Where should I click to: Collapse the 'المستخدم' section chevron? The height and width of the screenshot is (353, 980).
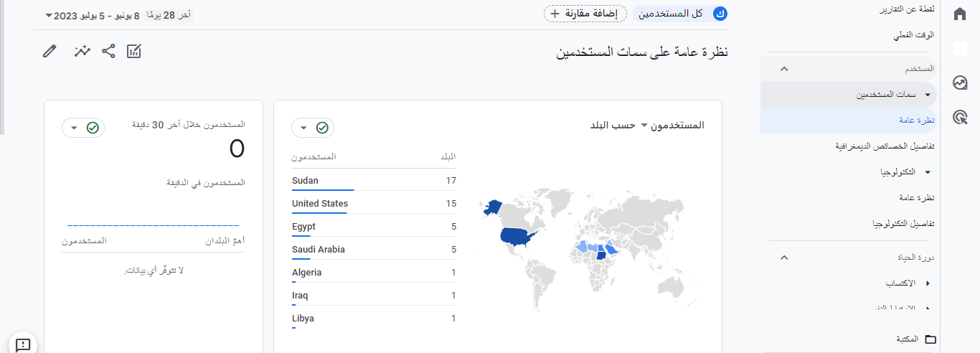(x=784, y=69)
